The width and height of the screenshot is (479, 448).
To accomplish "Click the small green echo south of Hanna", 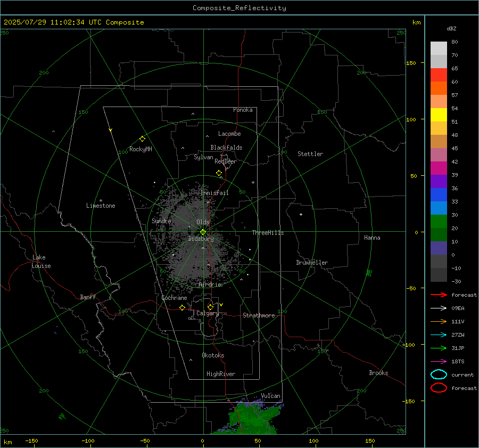I will [x=369, y=272].
